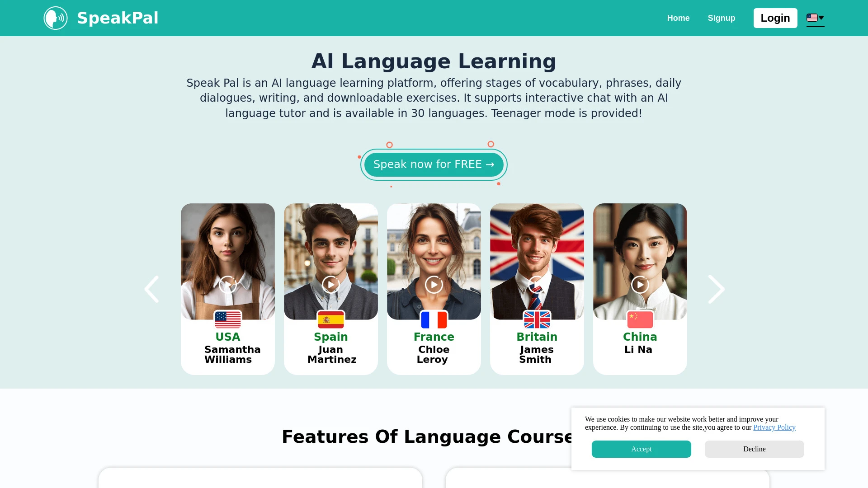Accept the cookie consent notification
868x488 pixels.
click(x=641, y=449)
